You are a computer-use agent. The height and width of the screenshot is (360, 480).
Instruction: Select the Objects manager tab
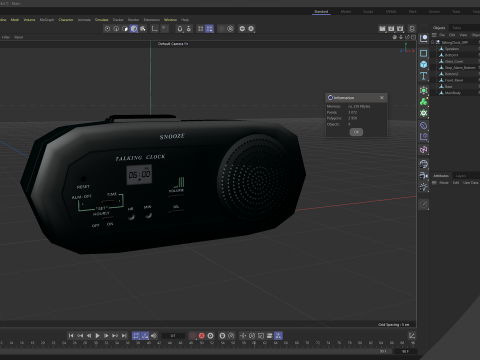tap(439, 28)
